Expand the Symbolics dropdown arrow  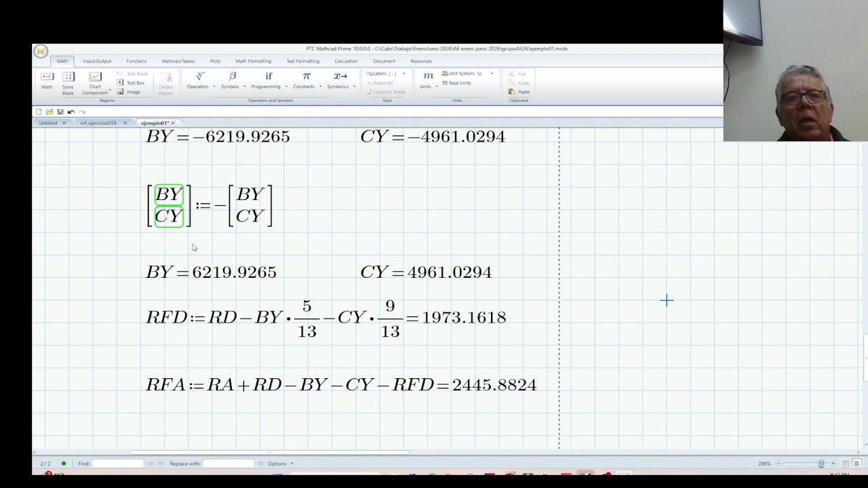(354, 87)
